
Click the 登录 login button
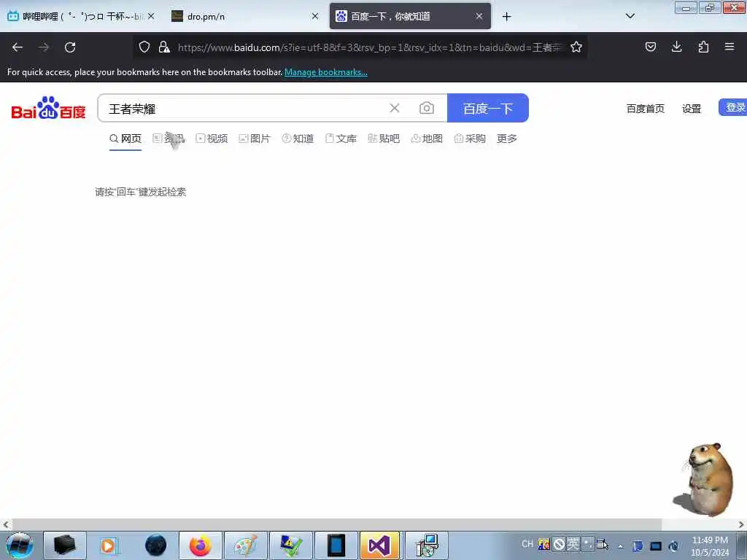coord(733,108)
